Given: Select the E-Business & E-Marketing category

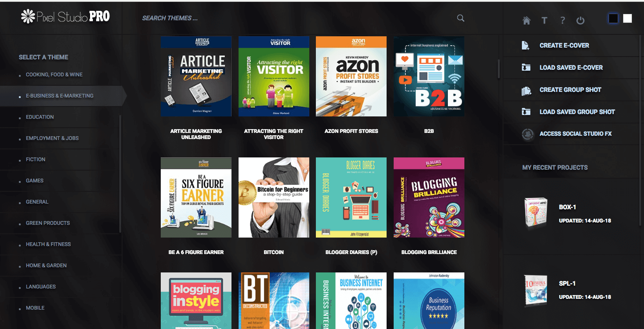Looking at the screenshot, I should tap(60, 96).
